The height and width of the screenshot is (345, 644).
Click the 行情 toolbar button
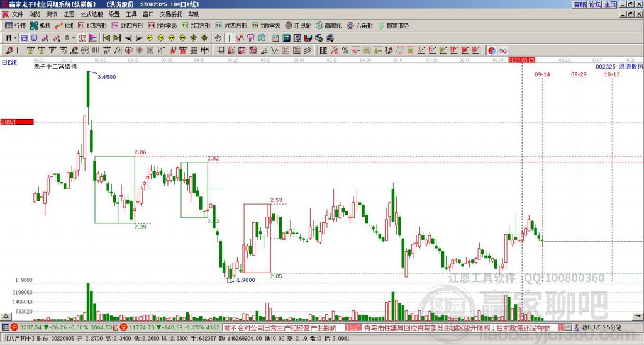(x=16, y=25)
